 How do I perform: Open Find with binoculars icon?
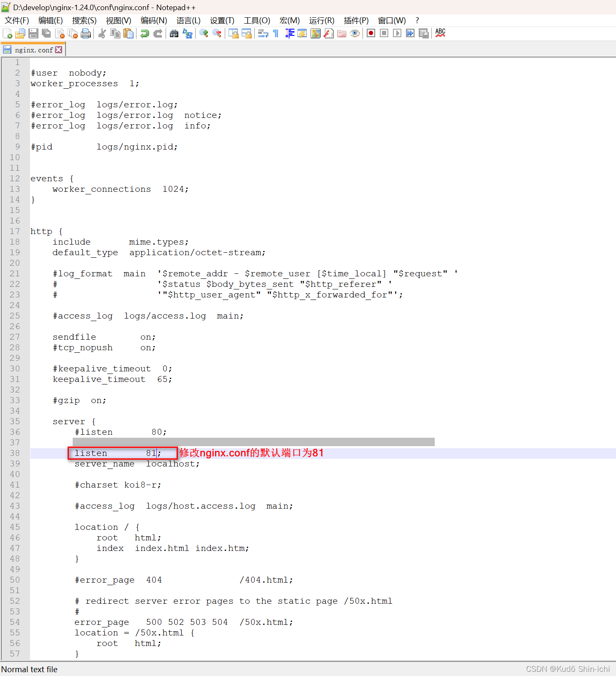(x=174, y=33)
